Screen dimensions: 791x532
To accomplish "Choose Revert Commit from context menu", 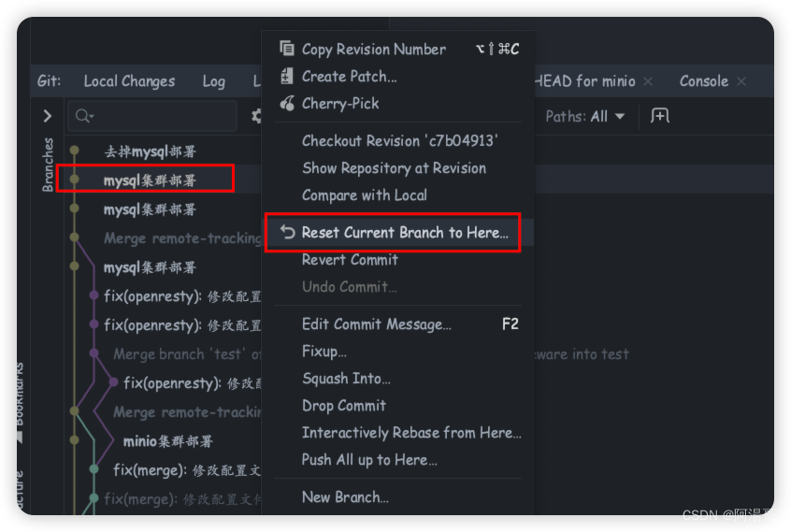I will tap(350, 260).
